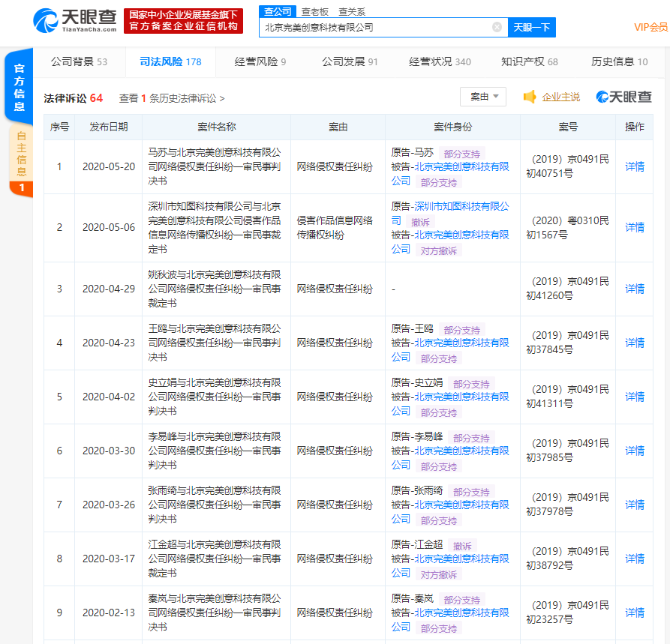Clear the search box using the X icon

pyautogui.click(x=496, y=27)
